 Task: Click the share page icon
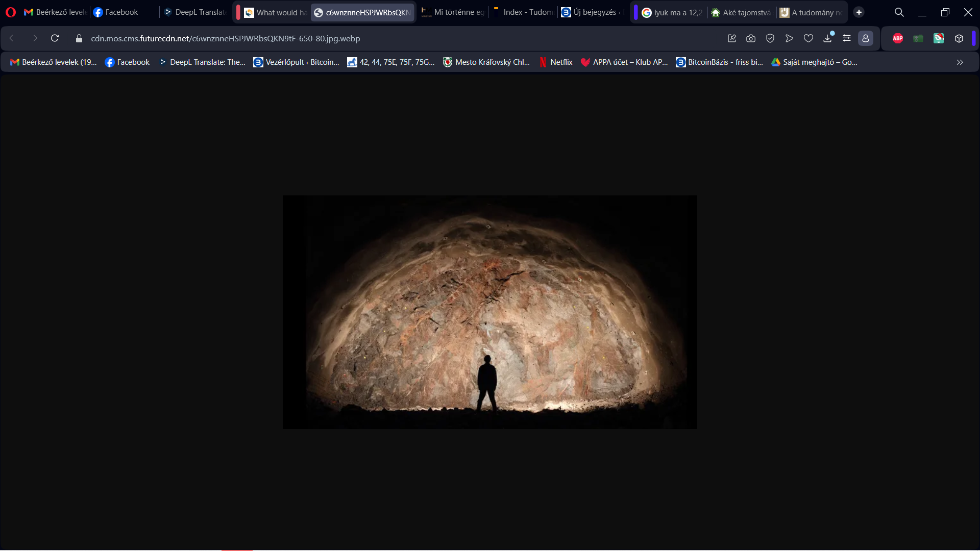click(732, 38)
